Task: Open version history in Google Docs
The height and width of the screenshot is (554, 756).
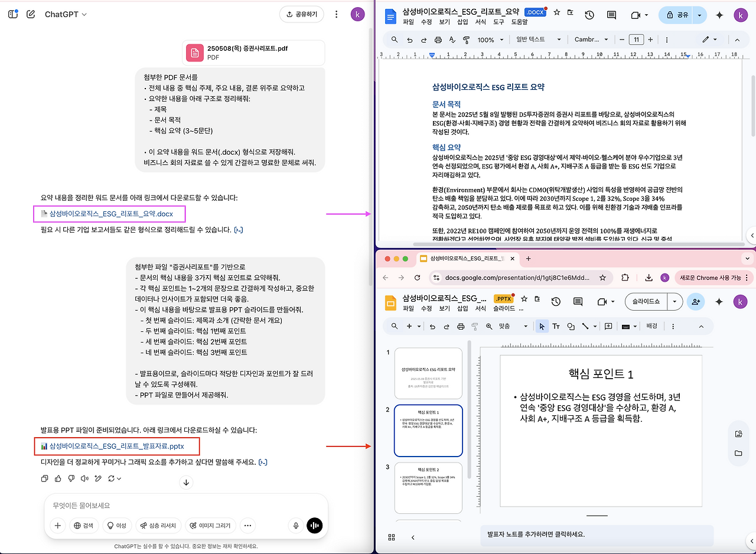Action: 589,15
